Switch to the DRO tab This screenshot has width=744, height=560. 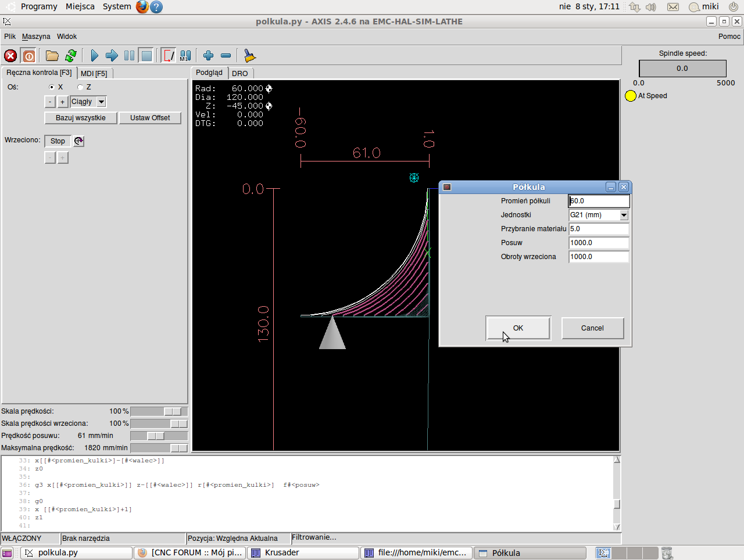(240, 74)
